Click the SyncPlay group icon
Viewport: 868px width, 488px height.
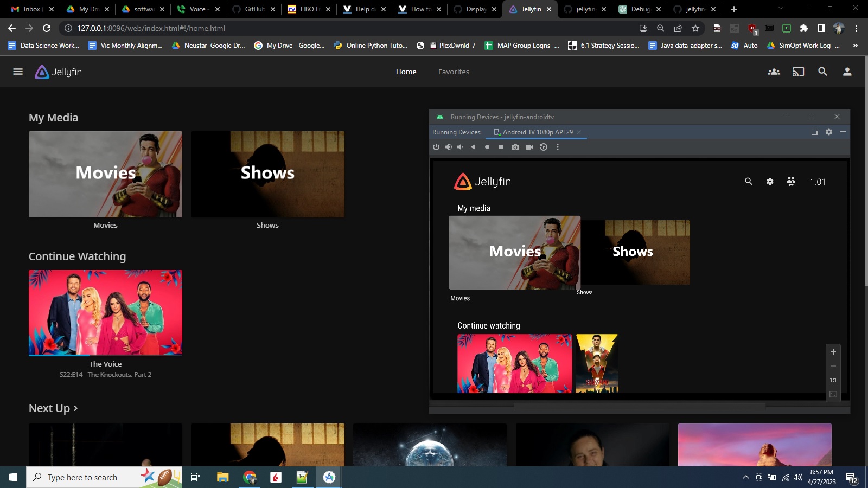click(x=774, y=71)
